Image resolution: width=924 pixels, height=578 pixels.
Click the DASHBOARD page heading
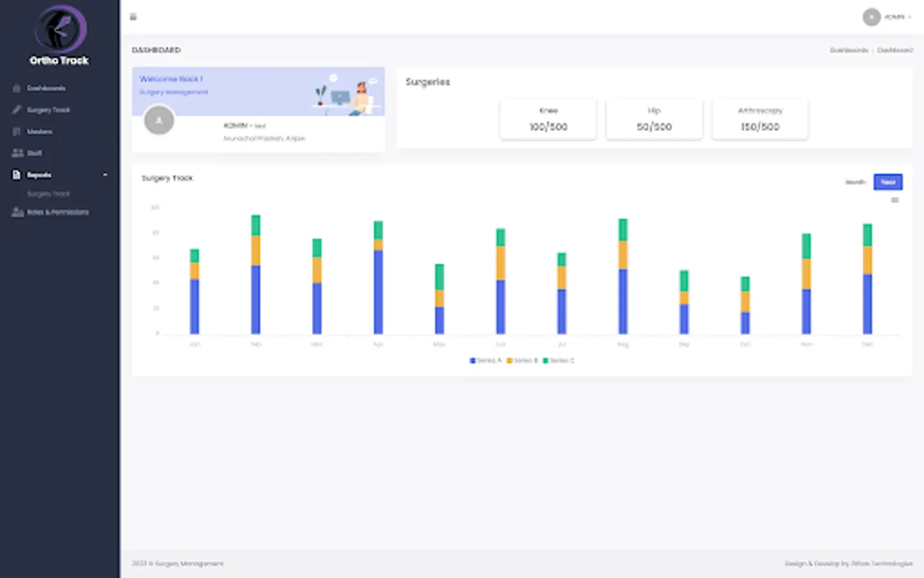(156, 50)
